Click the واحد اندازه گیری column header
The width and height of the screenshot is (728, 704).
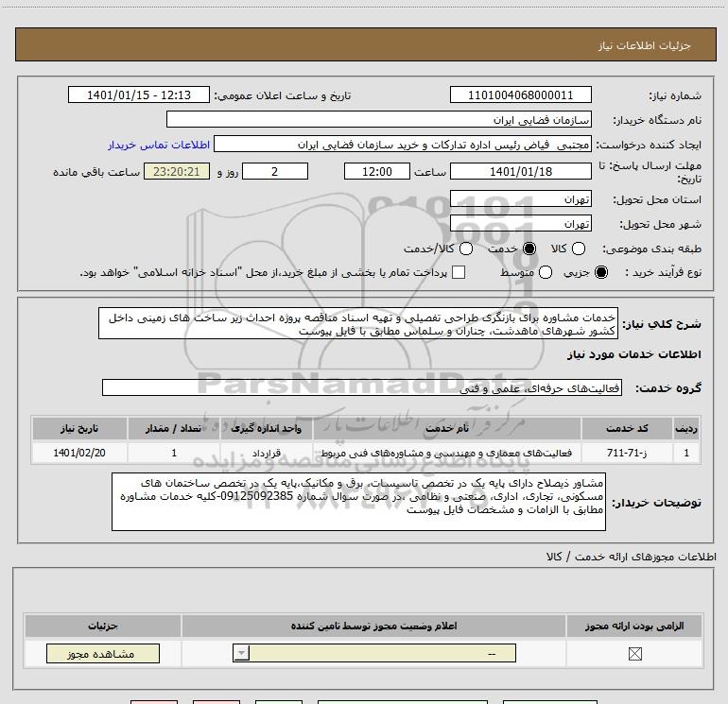[267, 428]
